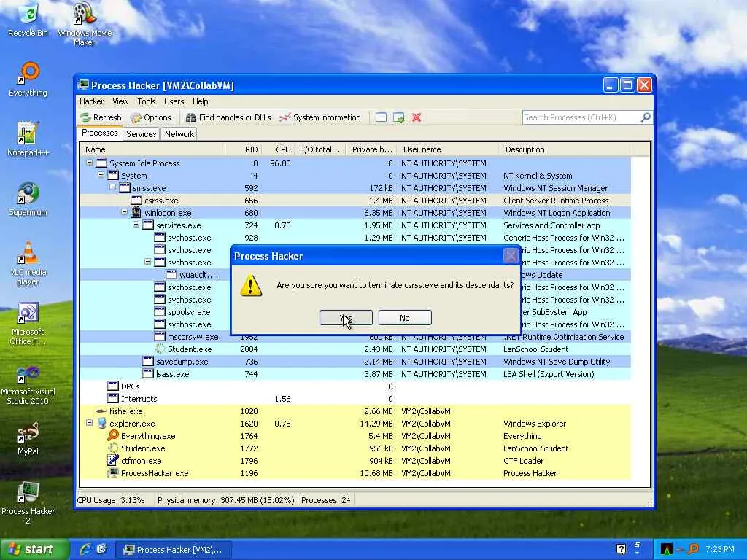This screenshot has width=747, height=560.
Task: Select Student.exe with PID 1772
Action: click(355, 448)
